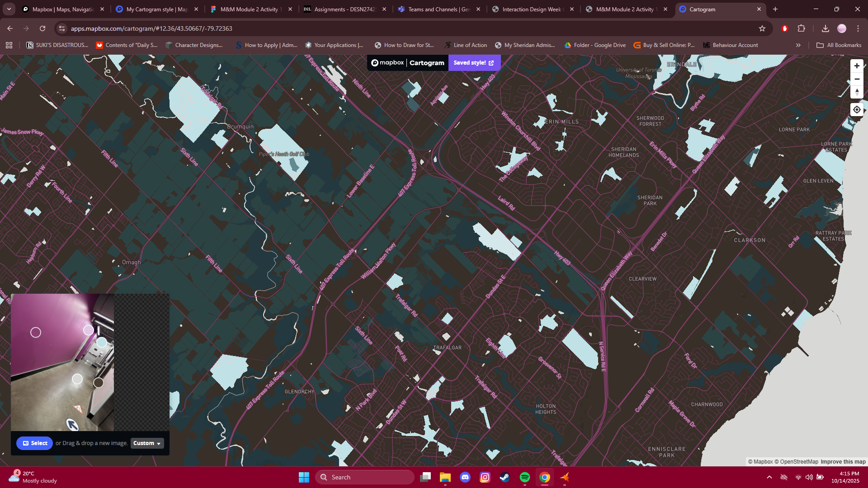Screen dimensions: 868x488
Task: Toggle the red ad blocker extension icon
Action: pos(785,28)
